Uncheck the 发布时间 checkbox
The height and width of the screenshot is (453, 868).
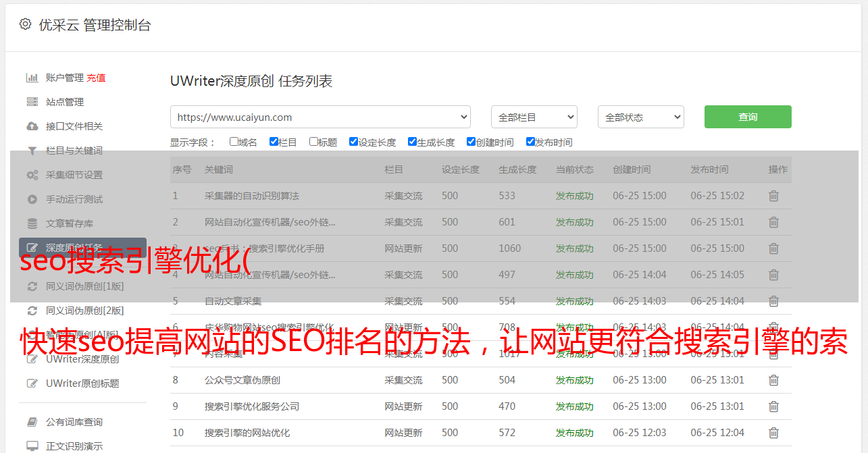pyautogui.click(x=530, y=142)
